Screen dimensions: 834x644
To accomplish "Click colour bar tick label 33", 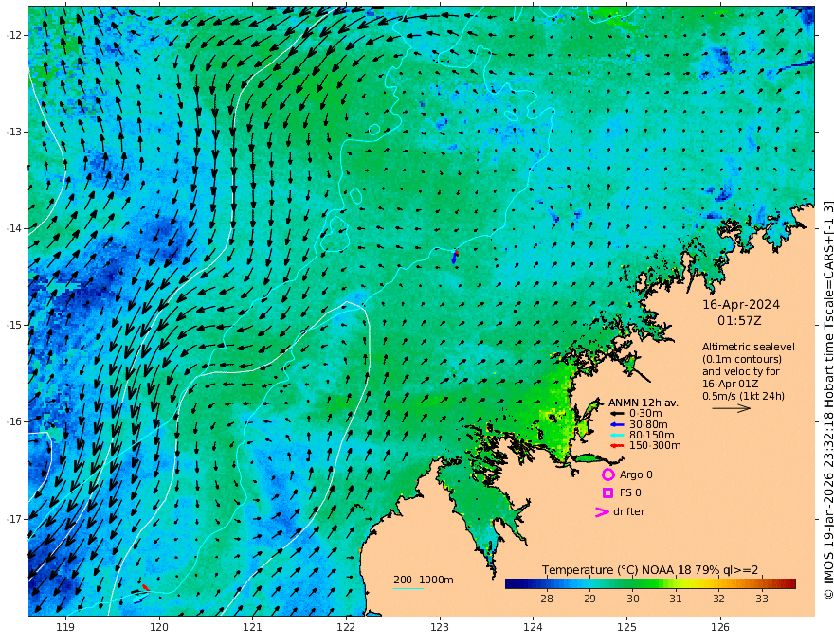I will click(x=762, y=599).
